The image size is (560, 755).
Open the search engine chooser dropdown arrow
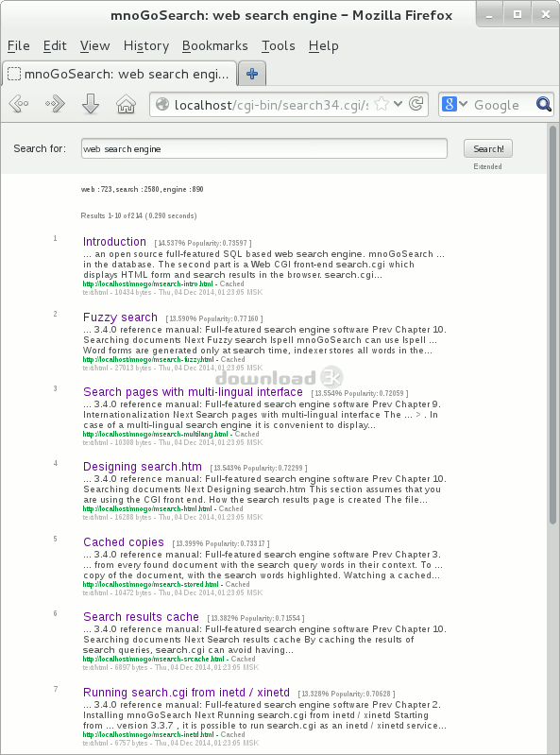point(464,104)
